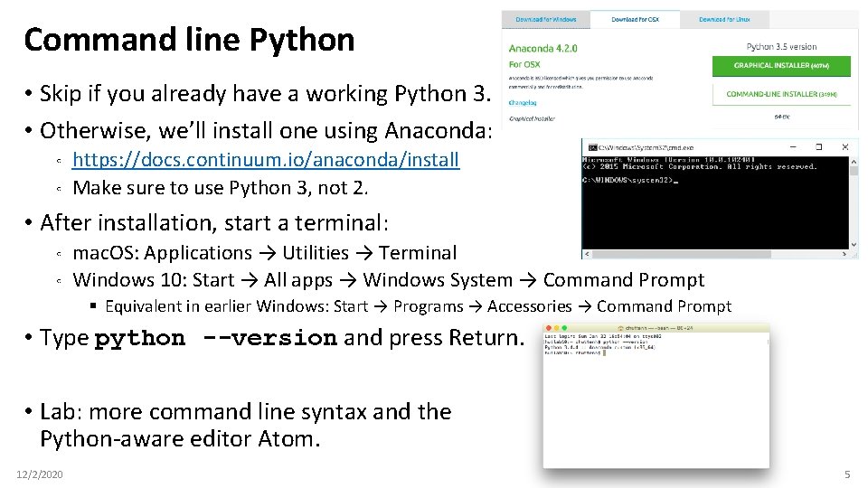Click the Windows 10 Start All apps line
The image size is (868, 488).
388,280
